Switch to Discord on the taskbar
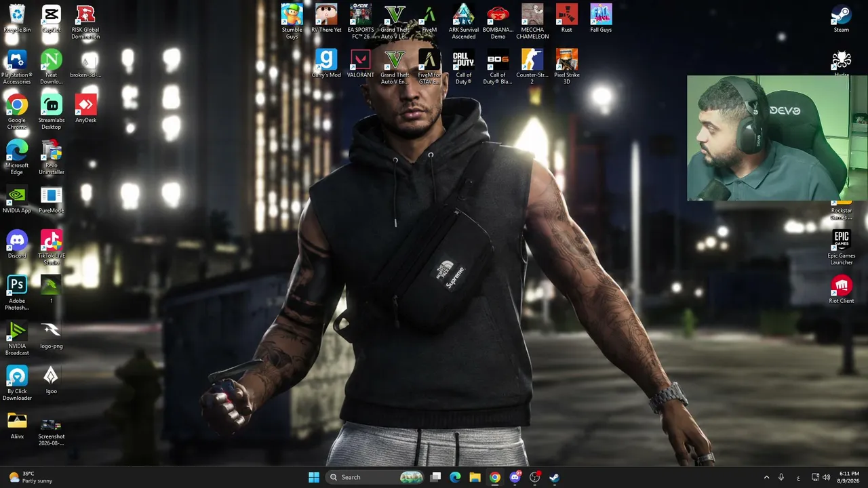Screen dimensions: 868x488 coord(515,477)
